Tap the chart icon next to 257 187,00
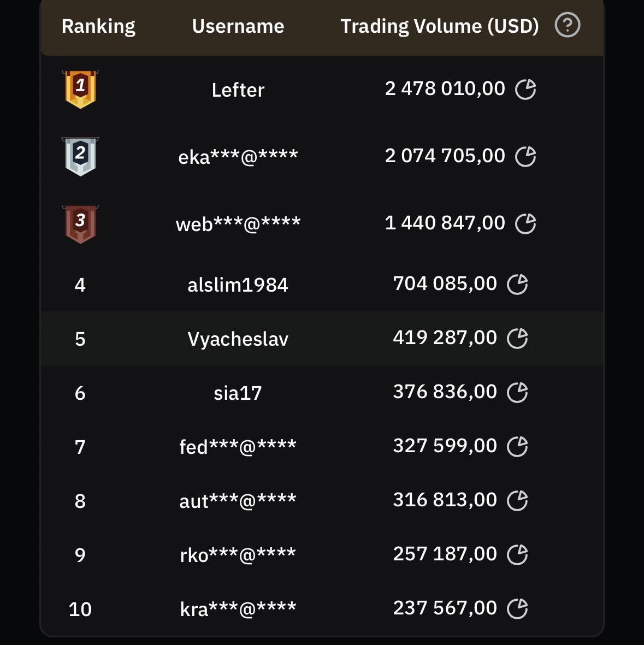Image resolution: width=644 pixels, height=645 pixels. (x=517, y=554)
